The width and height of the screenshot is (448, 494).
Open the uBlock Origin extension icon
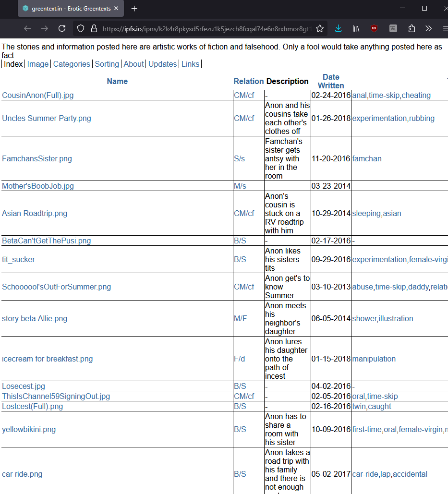point(374,28)
